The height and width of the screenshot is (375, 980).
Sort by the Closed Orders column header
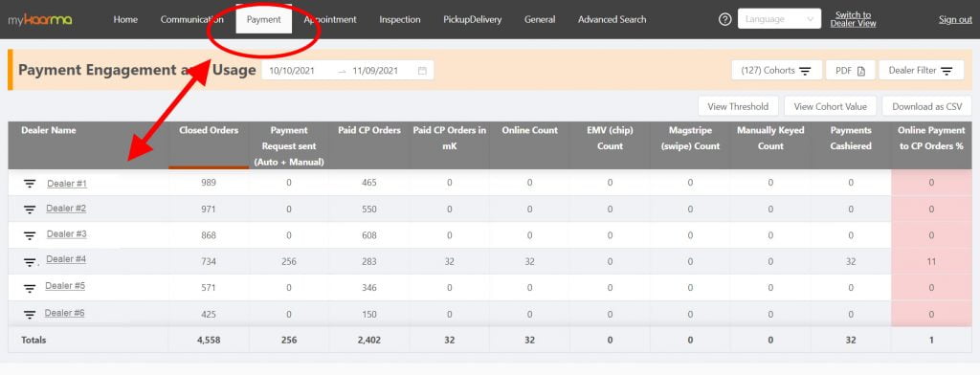pos(209,145)
